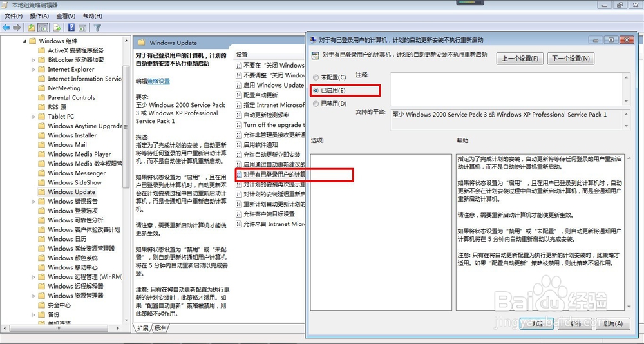The width and height of the screenshot is (644, 344).
Task: Expand the Tablet PC tree node
Action: point(33,117)
